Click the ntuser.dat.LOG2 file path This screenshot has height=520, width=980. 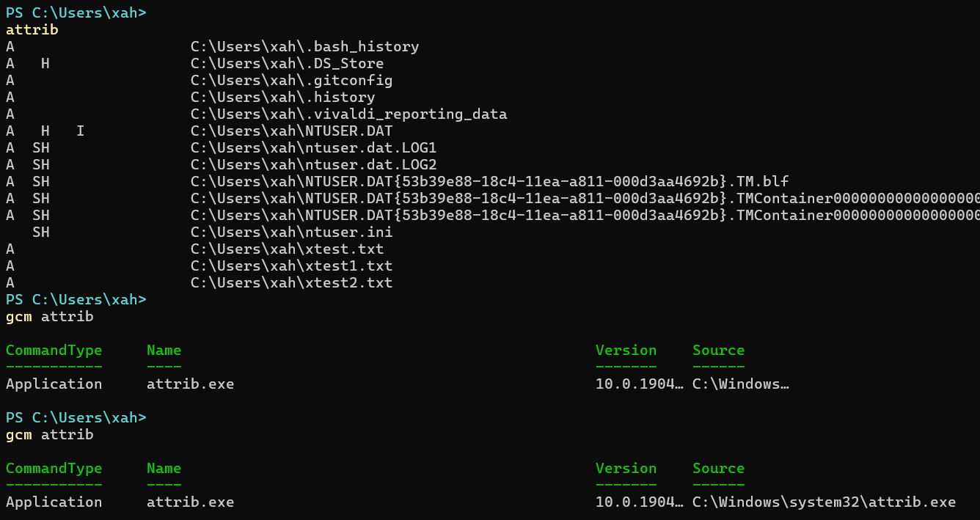[x=313, y=165]
